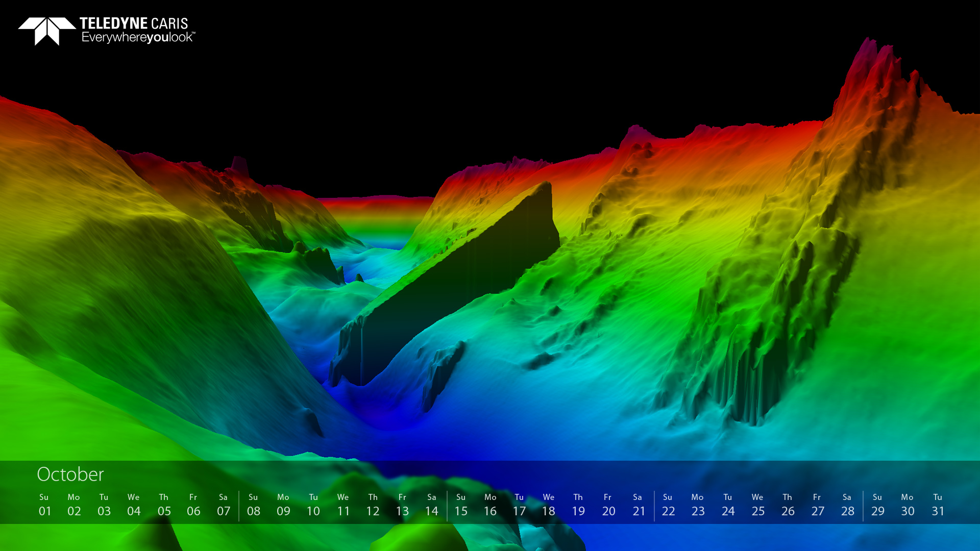Screen dimensions: 980x551
Task: Click the 'October' month heading
Action: tap(70, 474)
